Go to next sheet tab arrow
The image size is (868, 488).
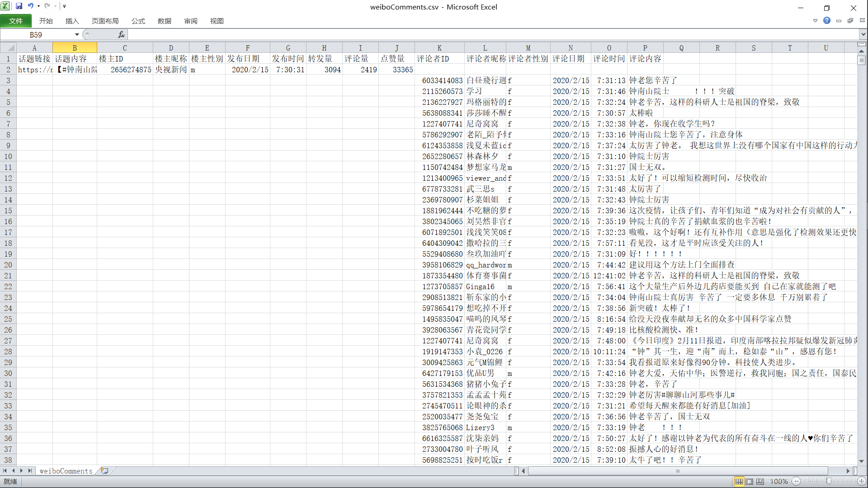[x=21, y=471]
